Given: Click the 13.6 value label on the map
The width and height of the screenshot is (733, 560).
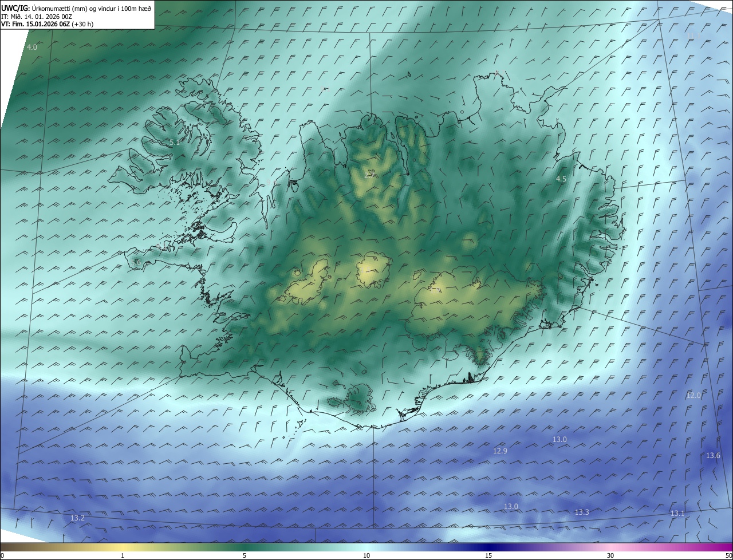Looking at the screenshot, I should point(713,455).
